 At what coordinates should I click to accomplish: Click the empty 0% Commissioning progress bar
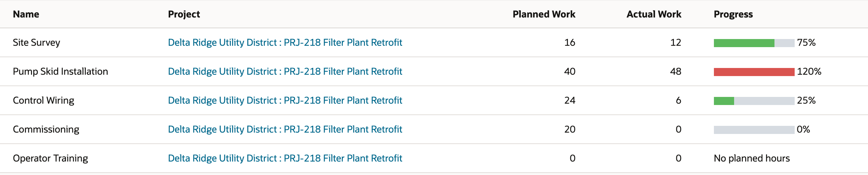tap(754, 130)
